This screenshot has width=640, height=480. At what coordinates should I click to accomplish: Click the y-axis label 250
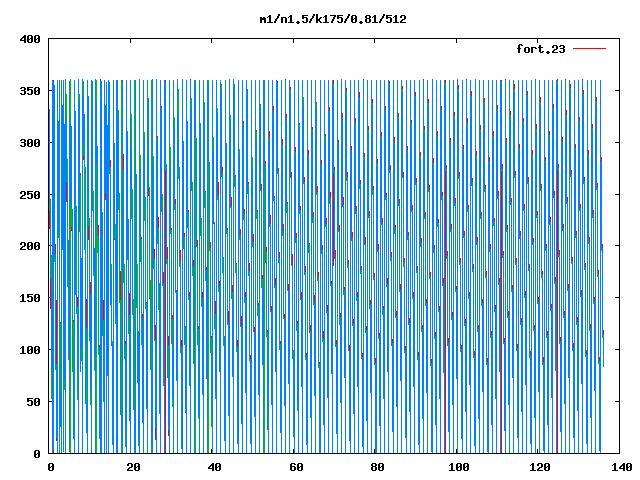click(30, 195)
